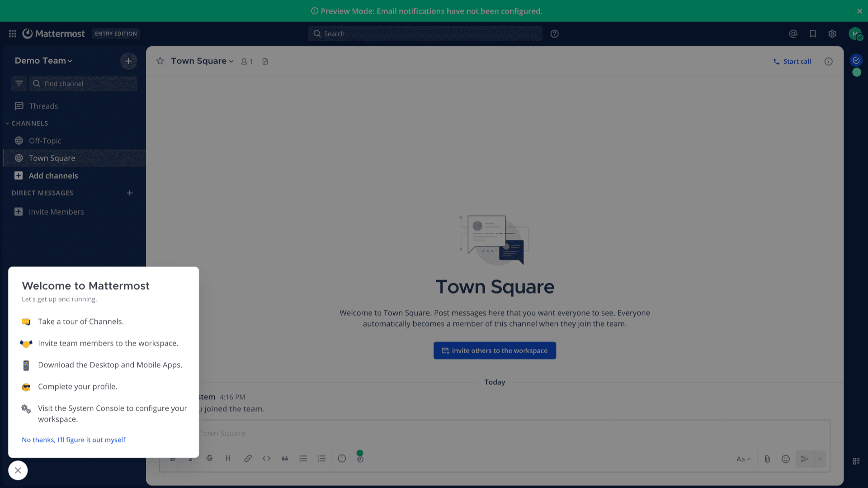Image resolution: width=868 pixels, height=488 pixels.
Task: Open the Off-Topic channel
Action: [74, 141]
